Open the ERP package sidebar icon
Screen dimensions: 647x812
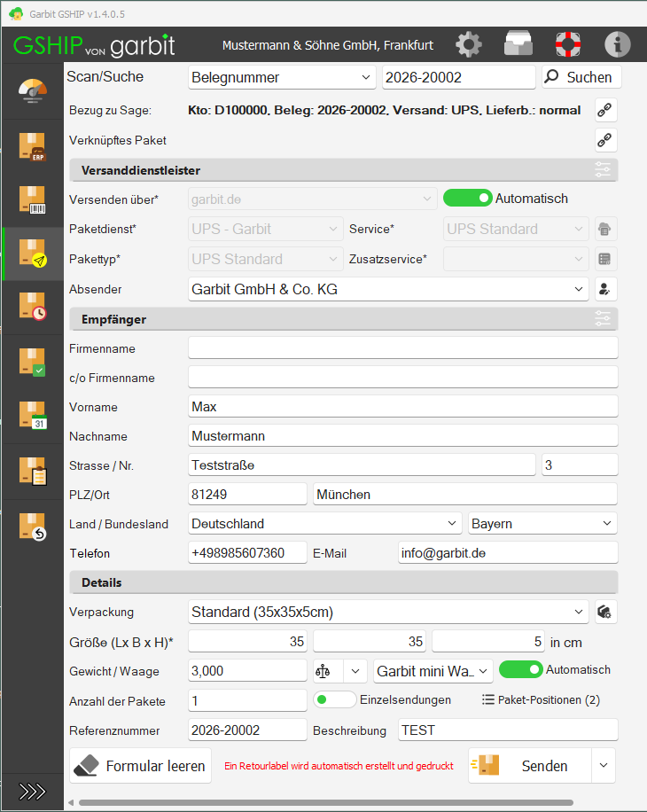tap(33, 146)
